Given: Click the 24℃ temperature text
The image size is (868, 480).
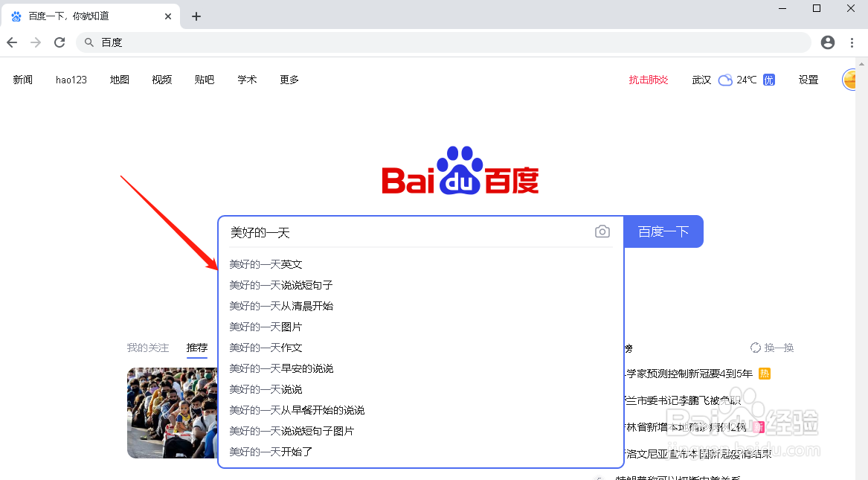Looking at the screenshot, I should coord(746,80).
